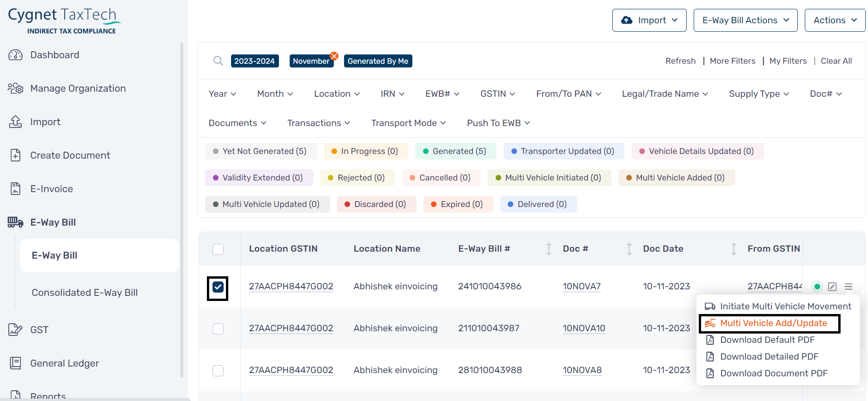The width and height of the screenshot is (868, 401).
Task: Click the PDF icon for Download Document PDF
Action: coord(710,374)
